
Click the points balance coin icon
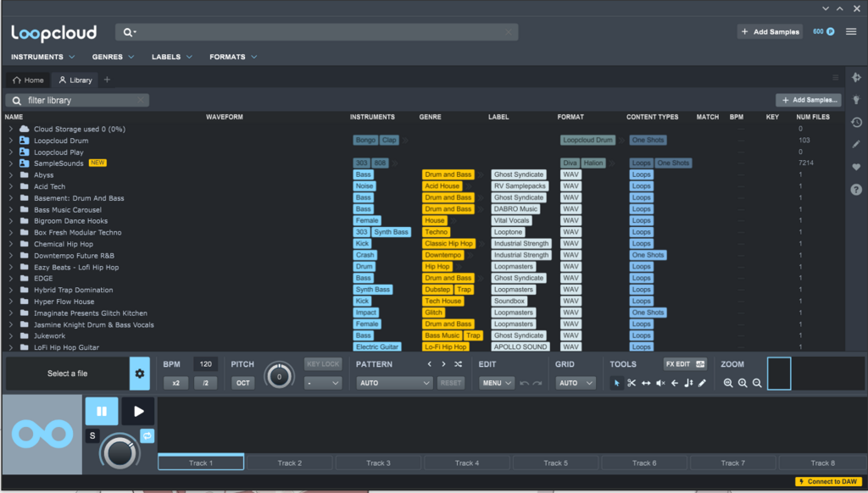[x=831, y=31]
